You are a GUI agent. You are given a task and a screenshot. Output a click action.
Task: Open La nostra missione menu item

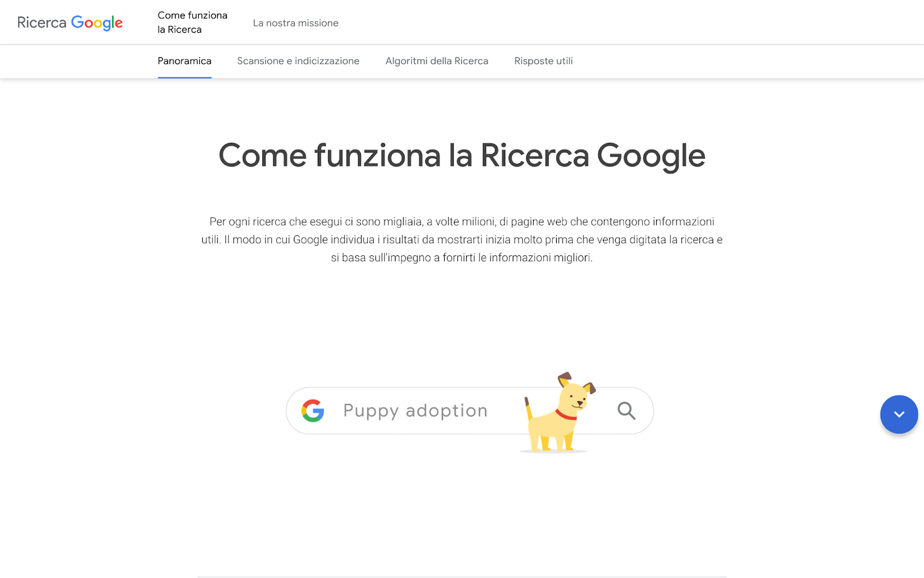click(x=296, y=23)
